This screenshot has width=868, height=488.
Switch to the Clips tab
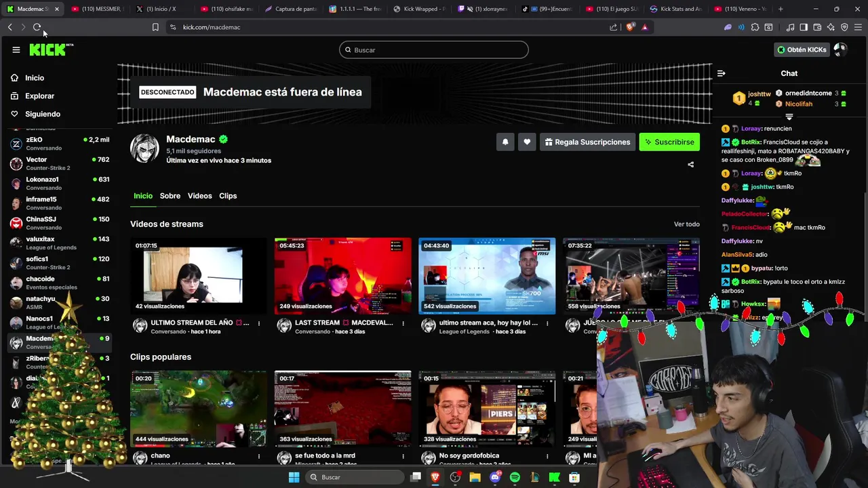pos(228,196)
